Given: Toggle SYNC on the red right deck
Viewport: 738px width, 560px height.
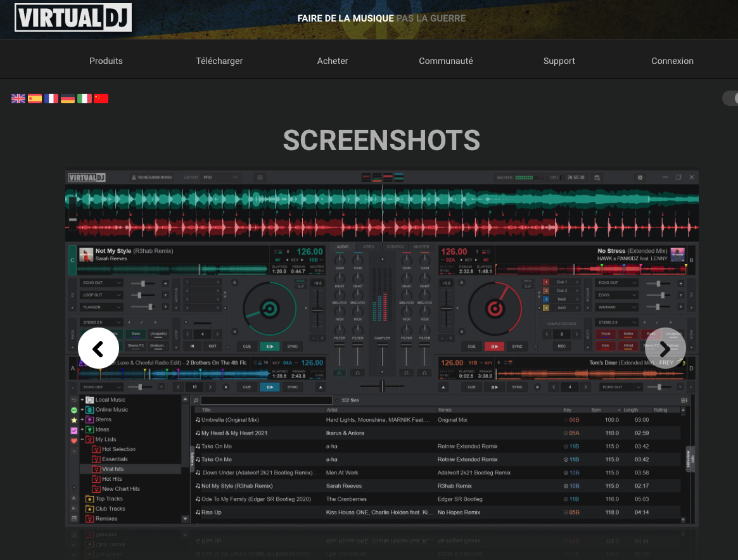Looking at the screenshot, I should click(x=517, y=347).
